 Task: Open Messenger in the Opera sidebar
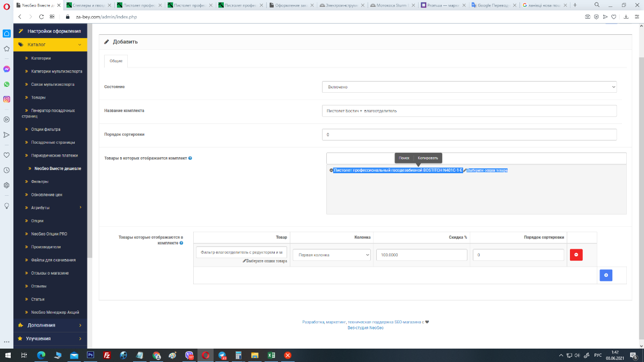(x=6, y=69)
